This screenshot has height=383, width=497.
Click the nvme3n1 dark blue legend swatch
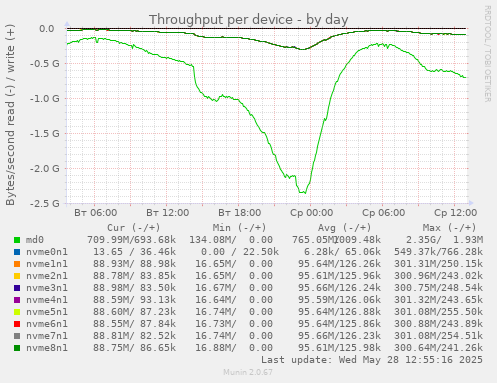[x=17, y=288]
